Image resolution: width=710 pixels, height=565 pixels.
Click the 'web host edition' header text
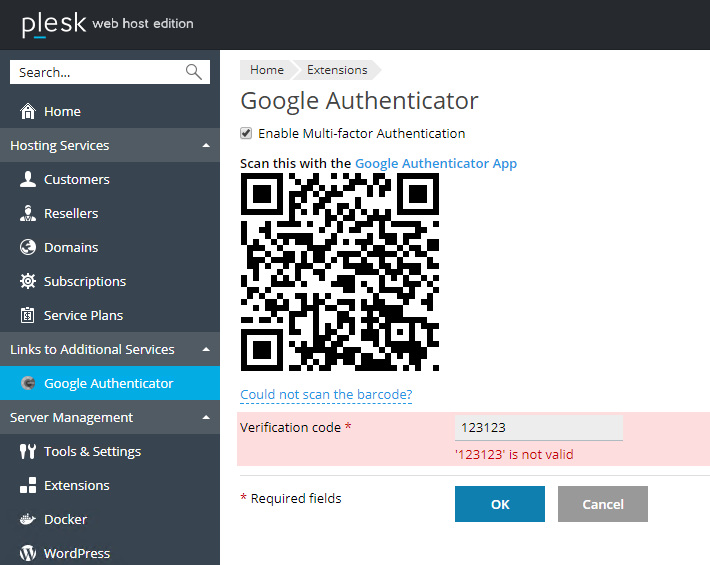coord(143,24)
